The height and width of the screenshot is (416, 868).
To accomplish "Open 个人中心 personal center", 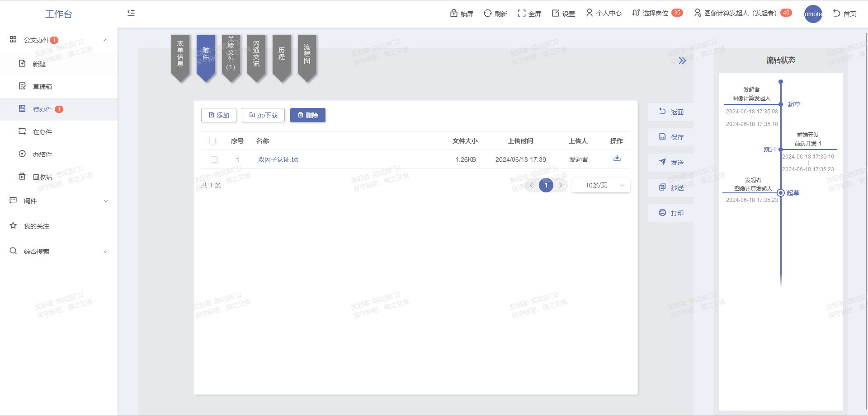I will (604, 13).
